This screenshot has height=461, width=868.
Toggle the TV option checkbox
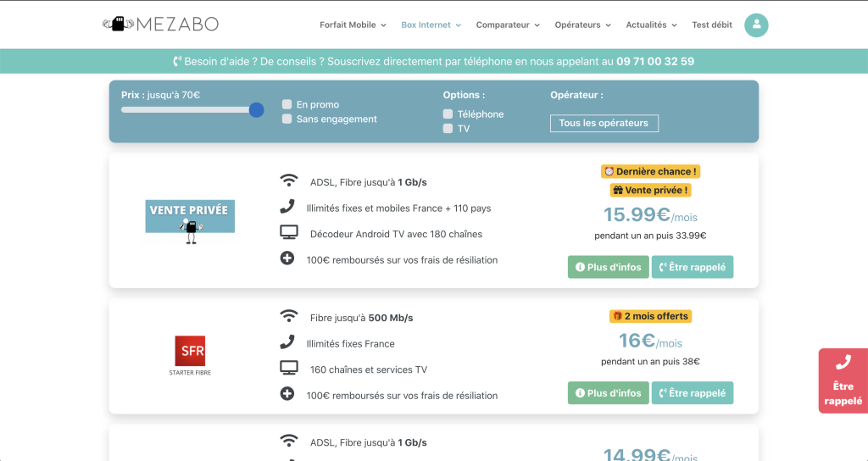(x=448, y=129)
